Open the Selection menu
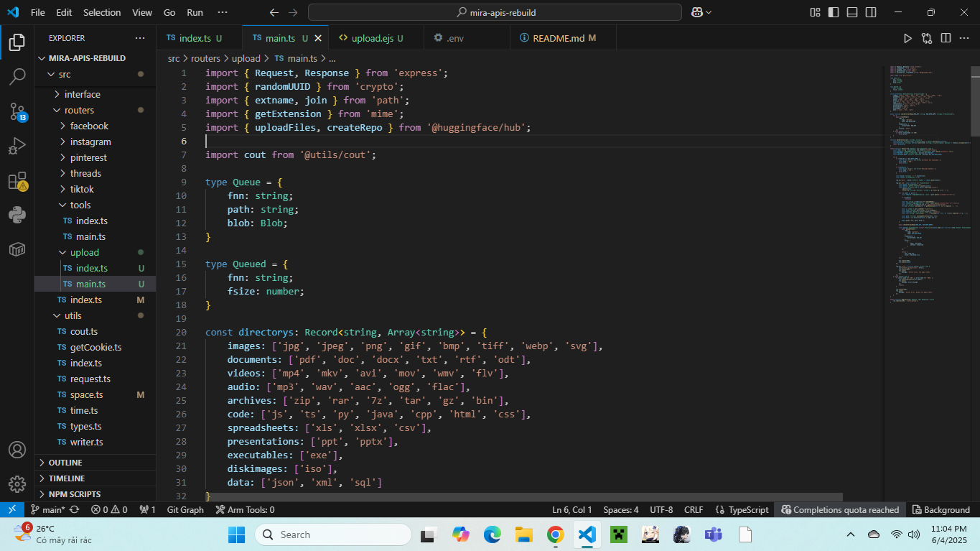 [x=102, y=12]
